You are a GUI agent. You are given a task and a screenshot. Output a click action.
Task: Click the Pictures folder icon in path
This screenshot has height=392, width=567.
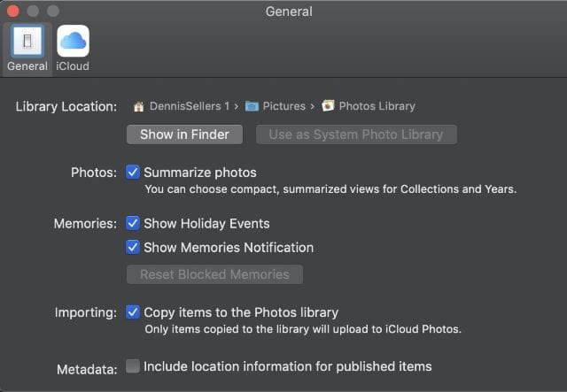click(x=252, y=106)
